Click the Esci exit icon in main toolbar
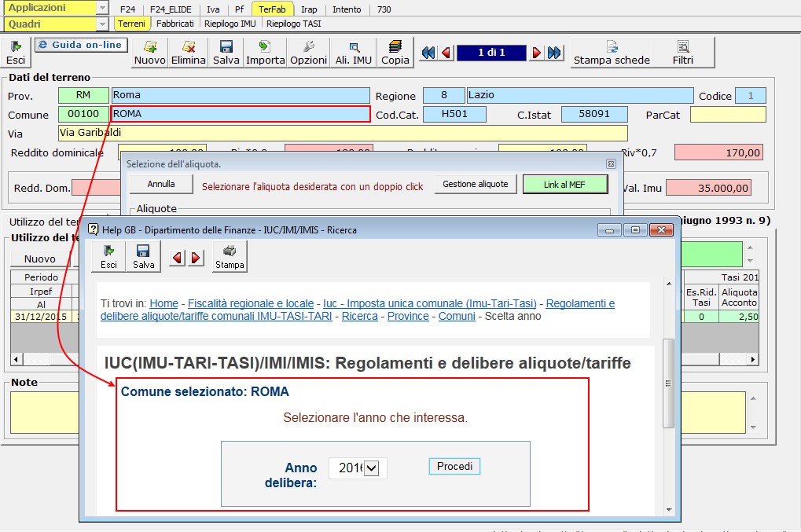This screenshot has height=532, width=801. click(16, 53)
